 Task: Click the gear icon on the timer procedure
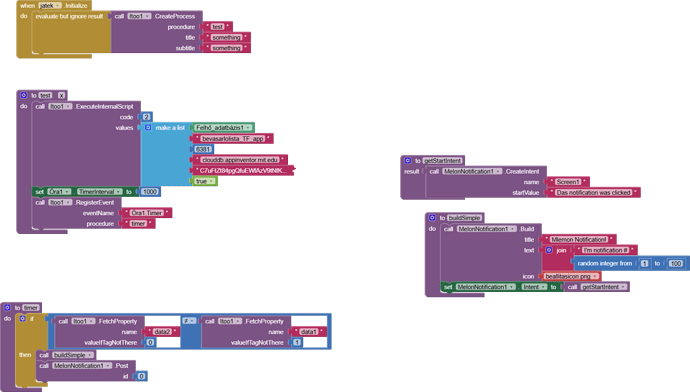coord(7,308)
